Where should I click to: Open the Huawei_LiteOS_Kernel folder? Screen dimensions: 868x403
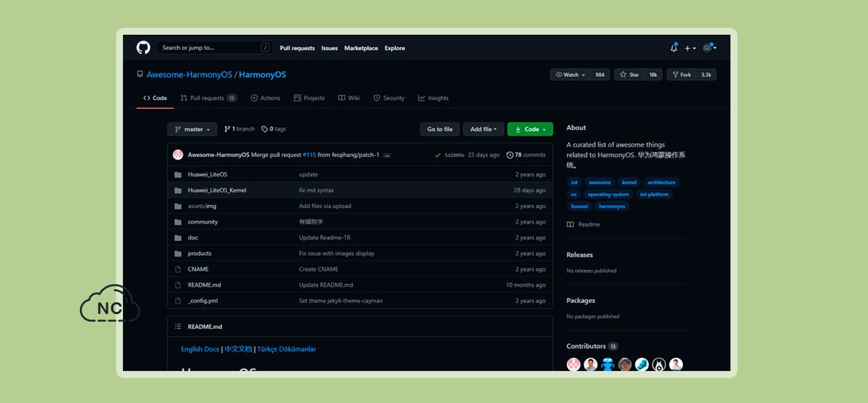point(217,190)
